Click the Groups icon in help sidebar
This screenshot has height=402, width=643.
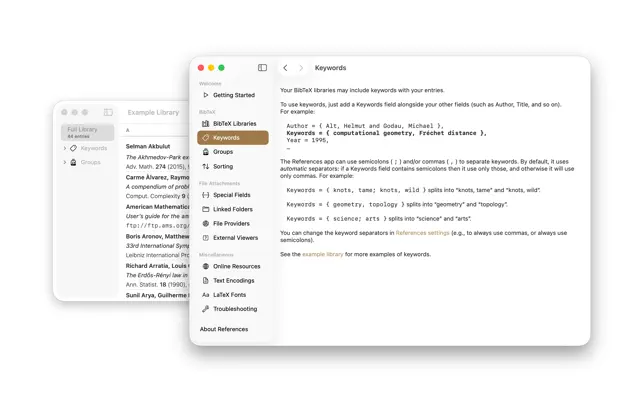pos(206,152)
